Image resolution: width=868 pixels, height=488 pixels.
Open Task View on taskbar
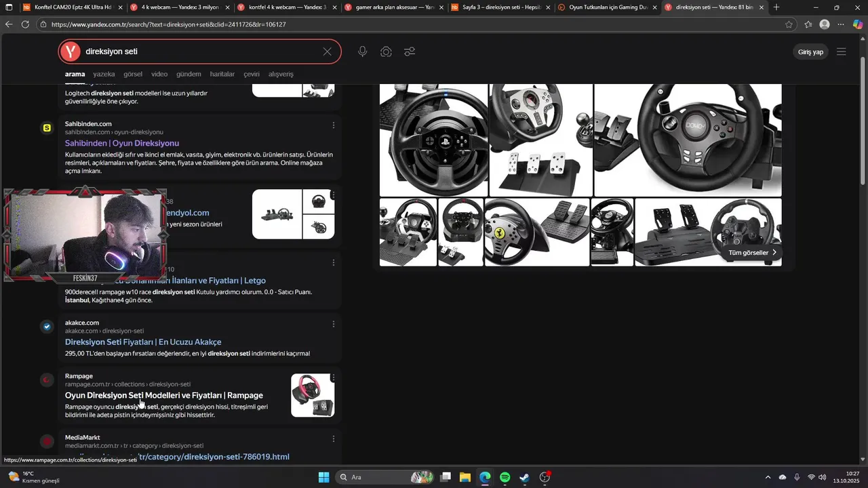click(446, 477)
